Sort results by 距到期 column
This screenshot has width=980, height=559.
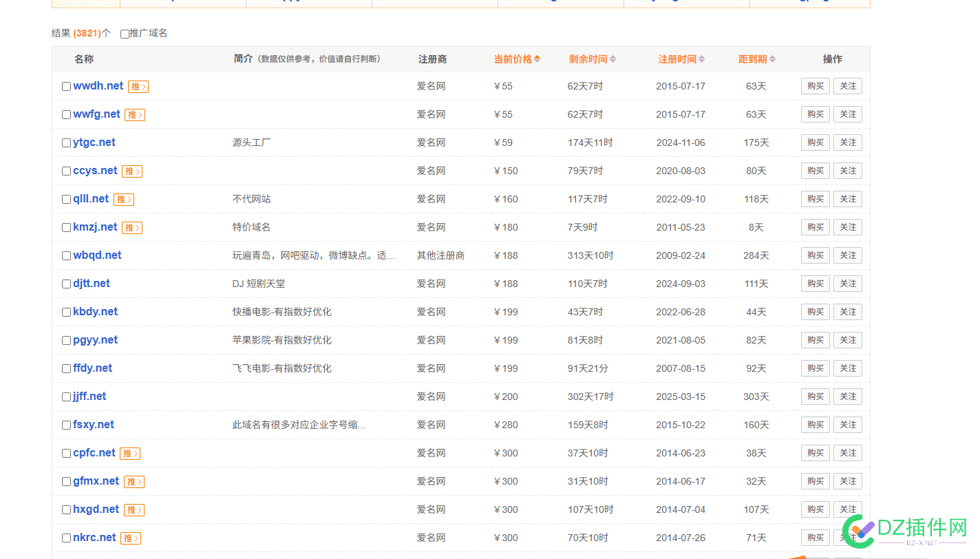[x=757, y=59]
